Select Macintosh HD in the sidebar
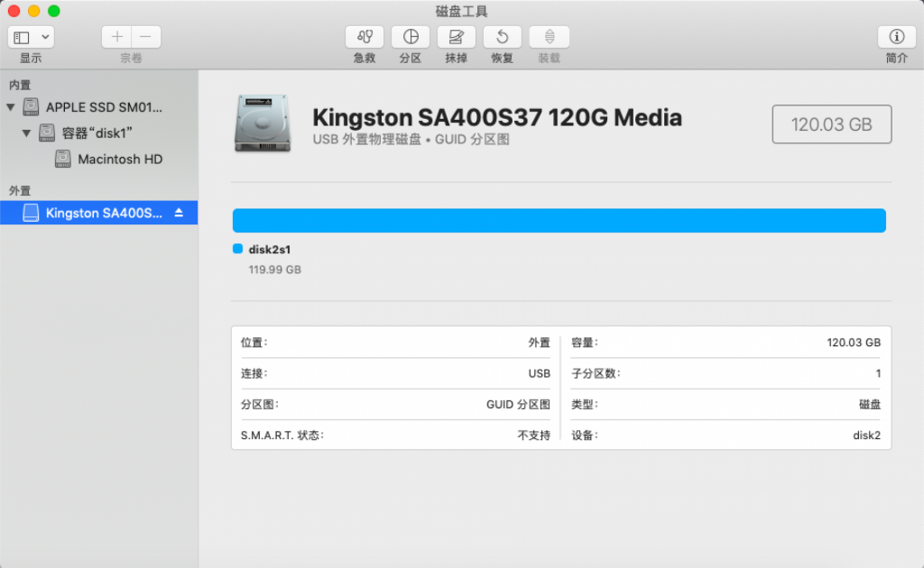Image resolution: width=924 pixels, height=568 pixels. pos(120,160)
